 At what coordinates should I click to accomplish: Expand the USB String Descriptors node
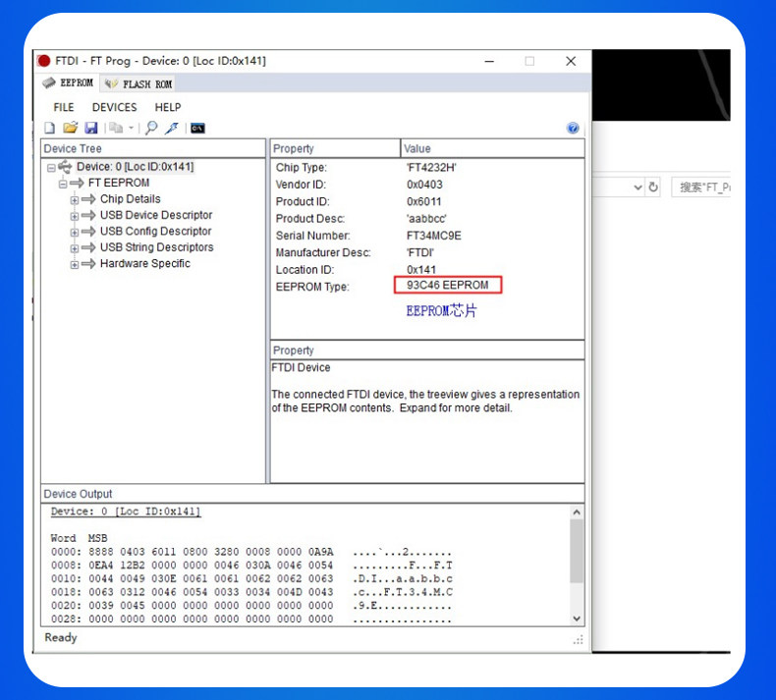[75, 248]
